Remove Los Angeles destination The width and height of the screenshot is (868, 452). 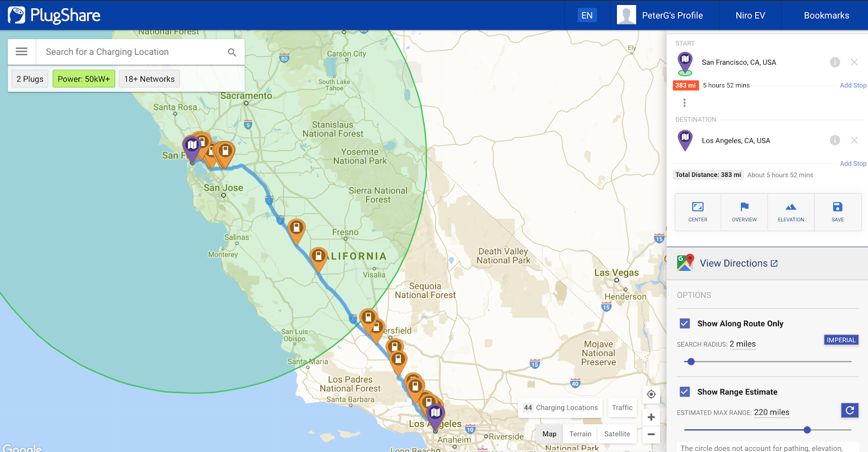click(x=854, y=141)
